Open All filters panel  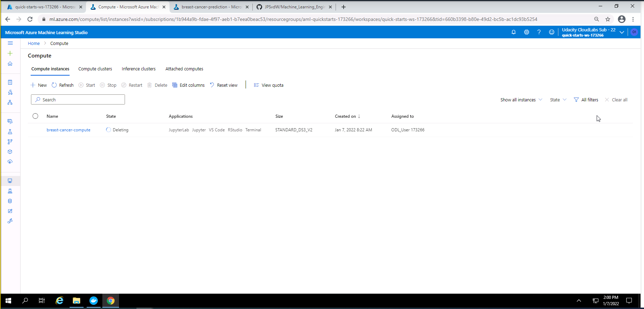coord(586,100)
